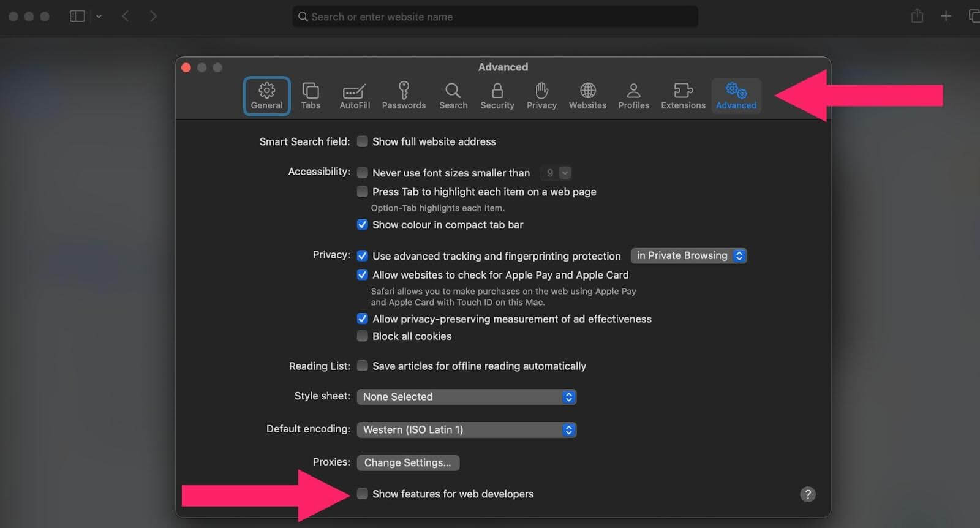
Task: Click the Safari address search field
Action: (495, 17)
